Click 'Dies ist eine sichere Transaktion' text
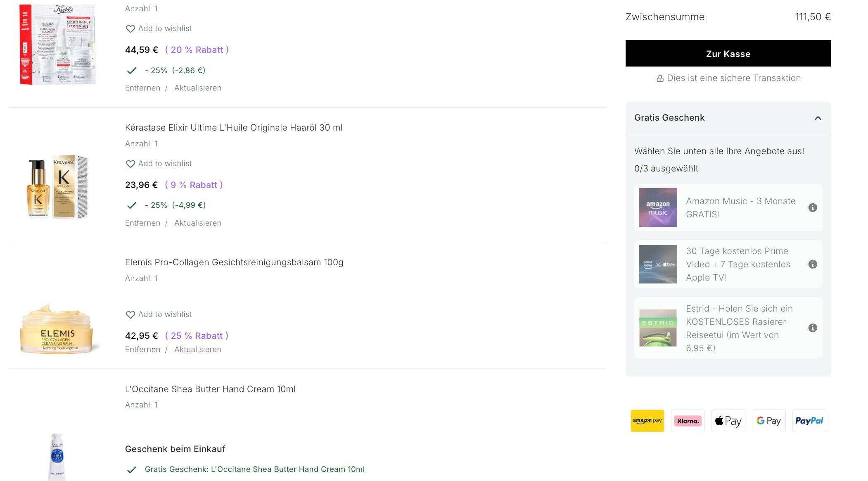Image resolution: width=868 pixels, height=481 pixels. click(x=734, y=78)
